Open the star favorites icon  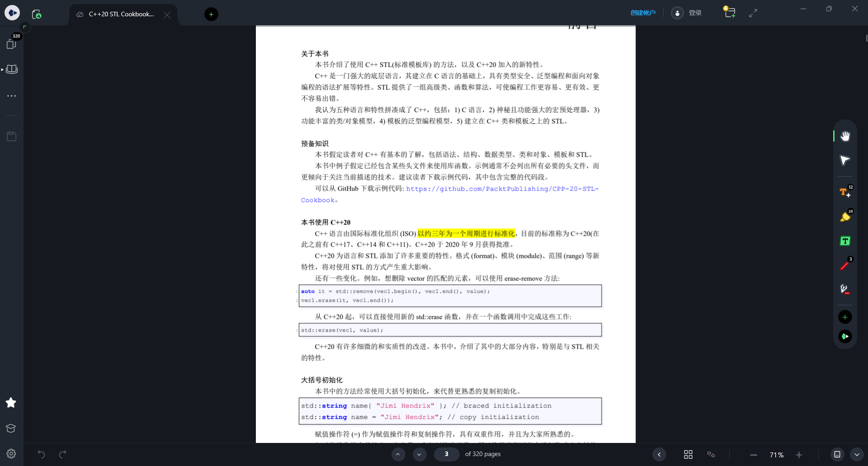click(11, 403)
